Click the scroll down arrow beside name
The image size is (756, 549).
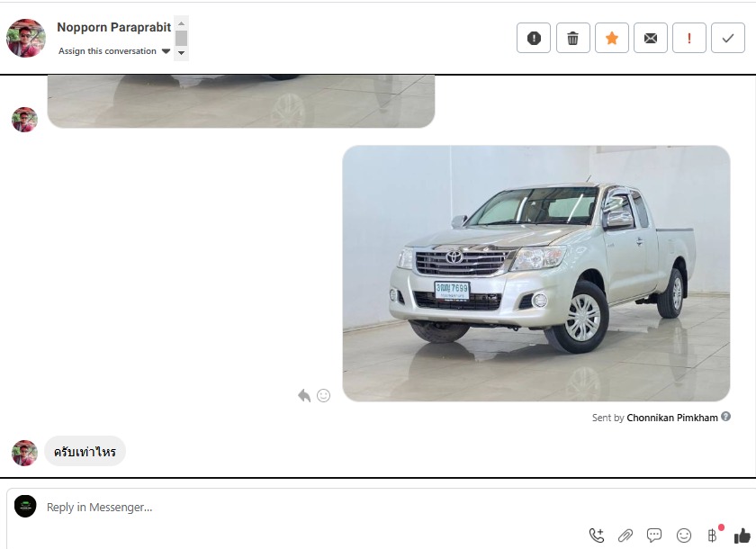[x=181, y=53]
